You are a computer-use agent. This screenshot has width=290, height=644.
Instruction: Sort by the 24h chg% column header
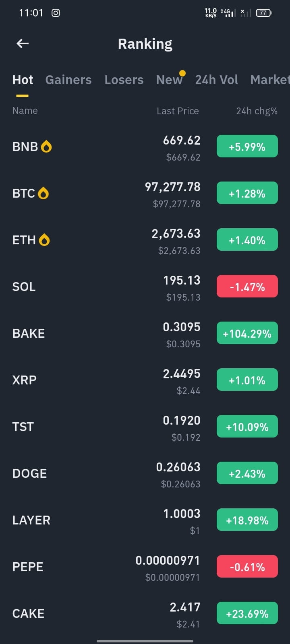tap(257, 111)
